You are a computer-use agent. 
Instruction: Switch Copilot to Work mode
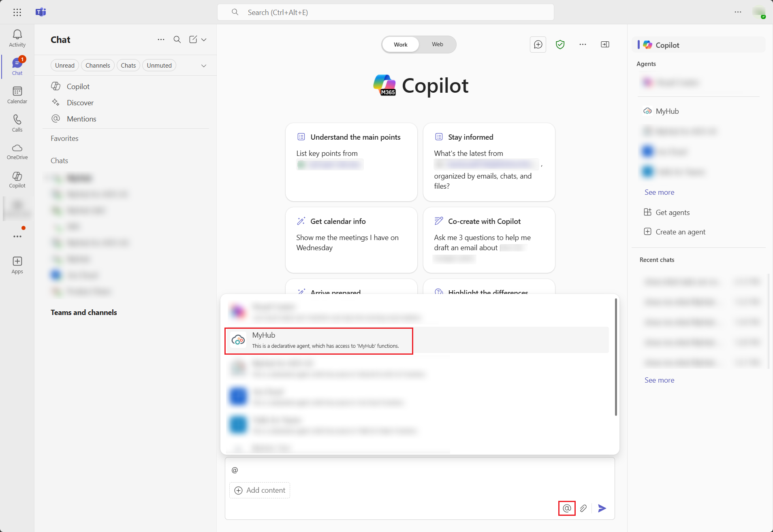coord(400,45)
